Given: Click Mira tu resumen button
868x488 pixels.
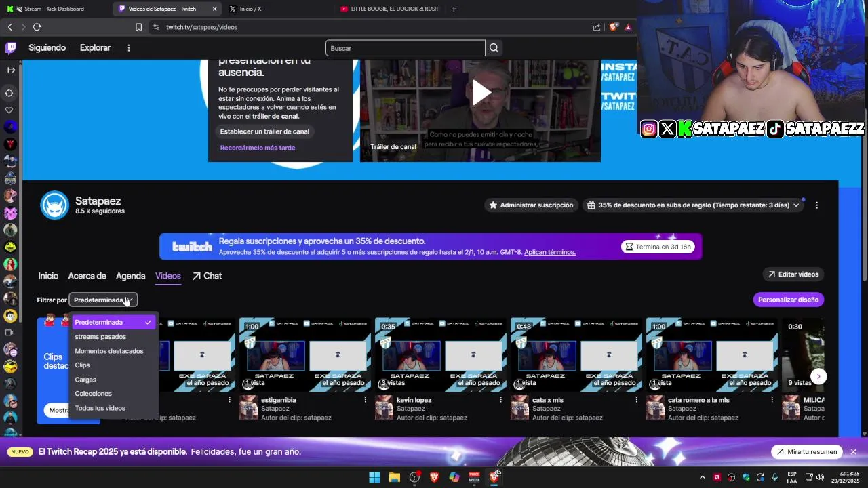Looking at the screenshot, I should pyautogui.click(x=807, y=452).
